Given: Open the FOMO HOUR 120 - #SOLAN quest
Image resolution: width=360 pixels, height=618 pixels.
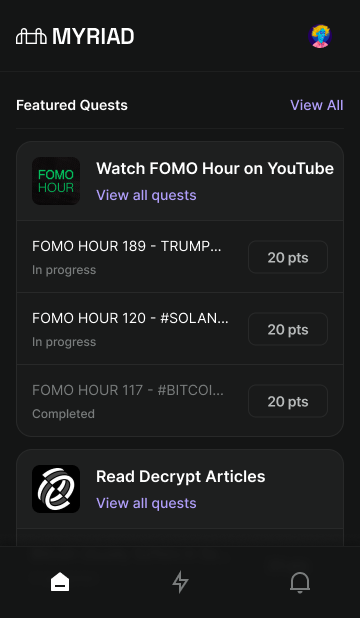Looking at the screenshot, I should pos(180,329).
